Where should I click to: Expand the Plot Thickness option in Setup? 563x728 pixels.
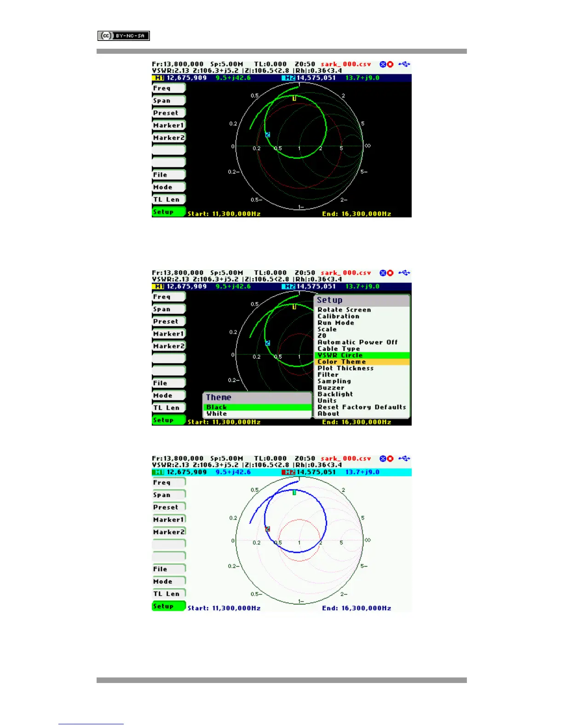(362, 368)
